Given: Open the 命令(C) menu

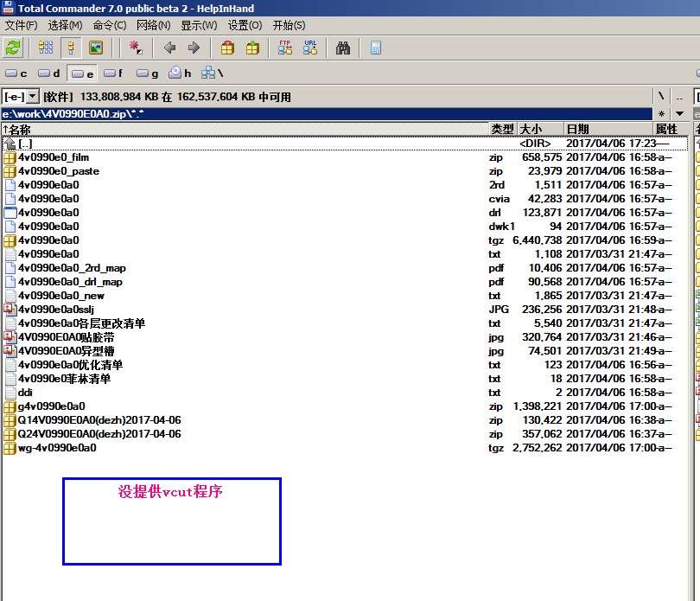Looking at the screenshot, I should click(110, 25).
